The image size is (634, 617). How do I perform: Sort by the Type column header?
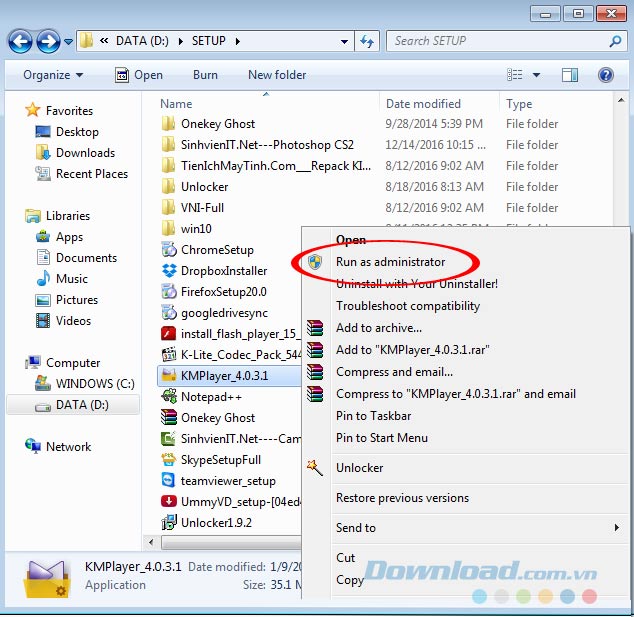tap(519, 104)
